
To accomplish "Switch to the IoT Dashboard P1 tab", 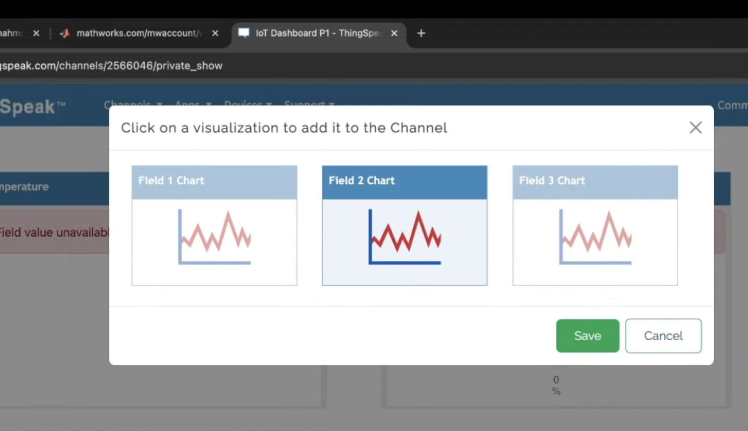I will (x=318, y=33).
